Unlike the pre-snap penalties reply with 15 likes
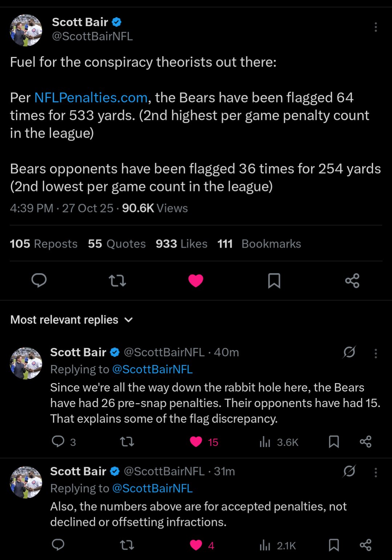392x560 pixels. (196, 442)
